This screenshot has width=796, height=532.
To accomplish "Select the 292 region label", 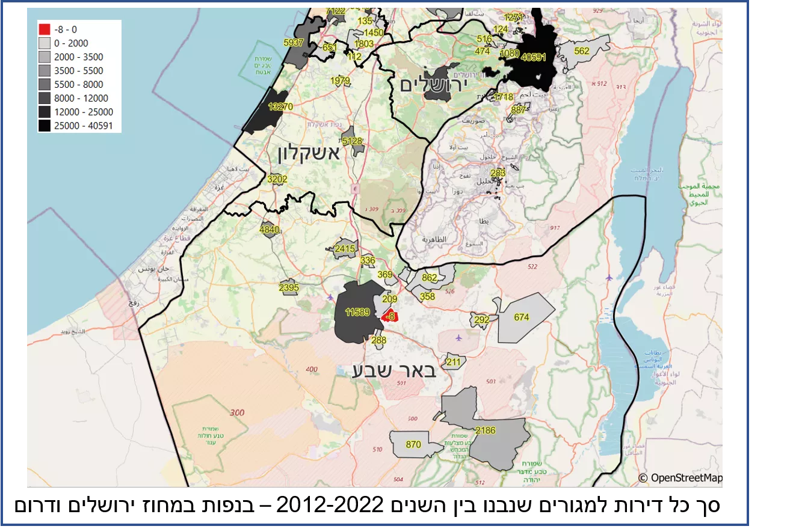I will click(482, 320).
